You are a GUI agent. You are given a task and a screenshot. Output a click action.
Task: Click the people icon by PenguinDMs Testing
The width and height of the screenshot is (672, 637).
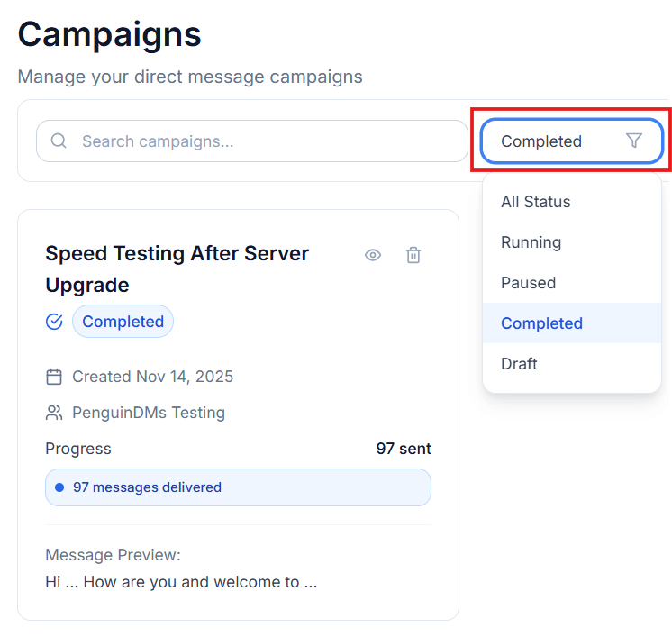54,414
